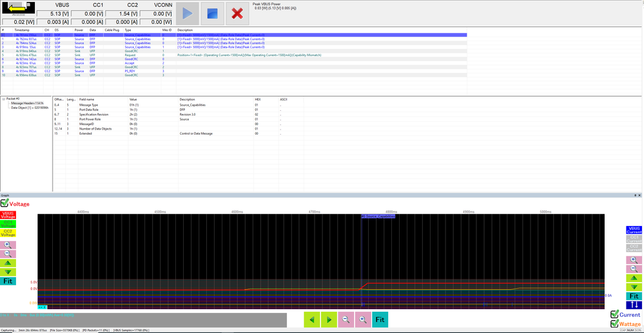Viewport: 644px width, 333px height.
Task: Collapse the Packet #0 tree node
Action: pos(4,99)
